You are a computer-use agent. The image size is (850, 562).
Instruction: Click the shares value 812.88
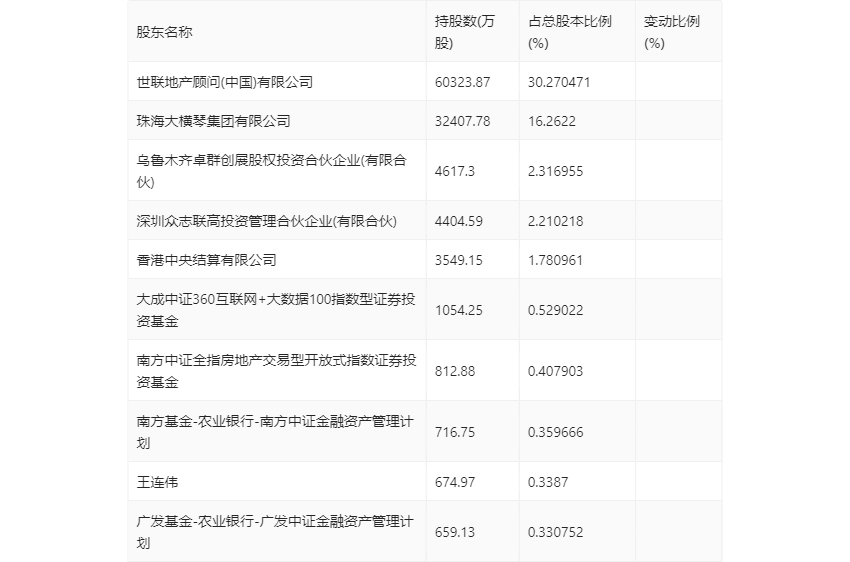[455, 371]
